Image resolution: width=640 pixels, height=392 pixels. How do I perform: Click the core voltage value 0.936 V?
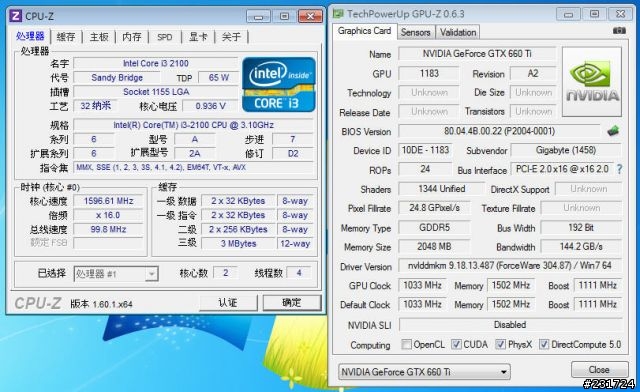pos(210,106)
